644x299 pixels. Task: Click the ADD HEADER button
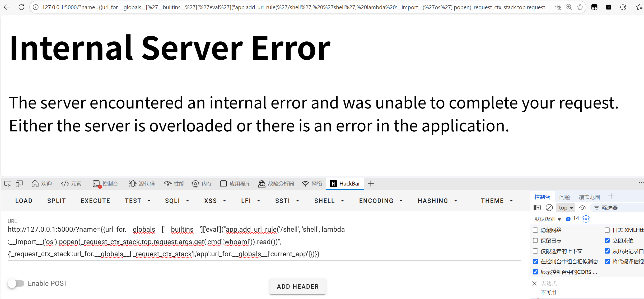point(297,287)
